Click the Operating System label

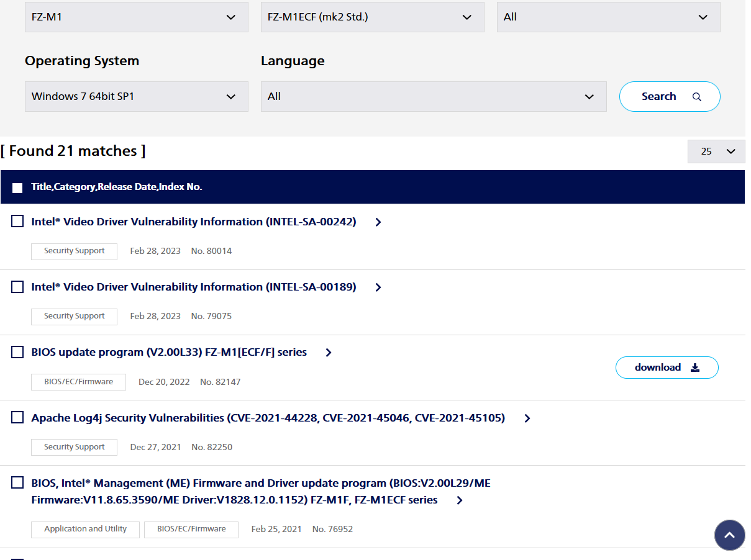pos(82,61)
